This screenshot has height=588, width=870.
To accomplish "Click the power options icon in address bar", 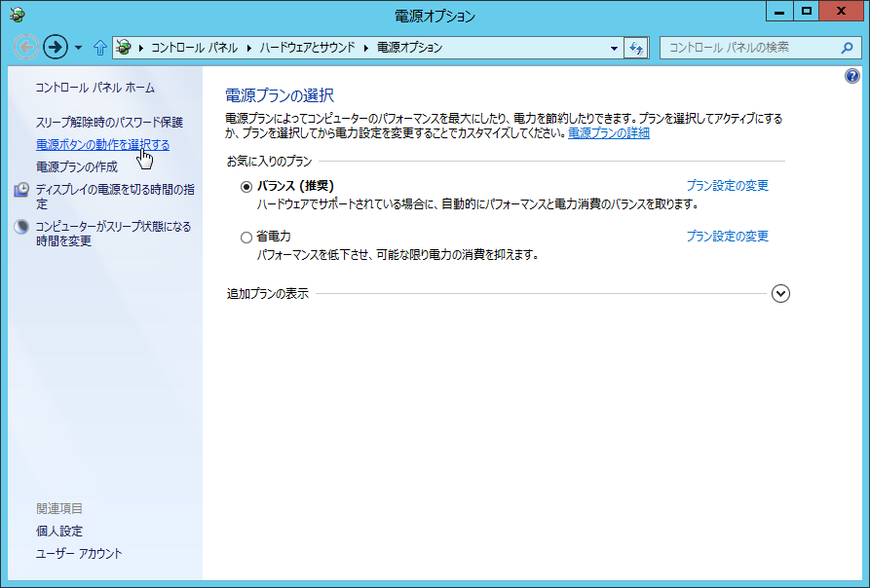I will (x=124, y=47).
